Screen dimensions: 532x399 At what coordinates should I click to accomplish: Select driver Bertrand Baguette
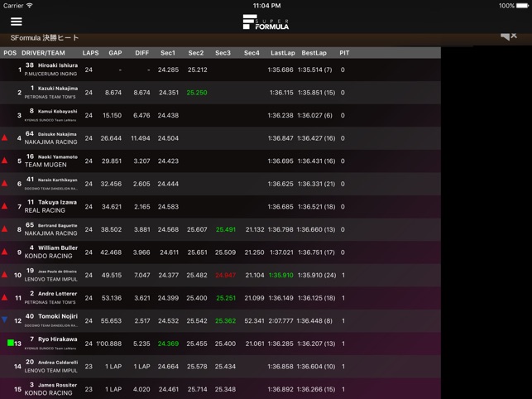tap(58, 225)
